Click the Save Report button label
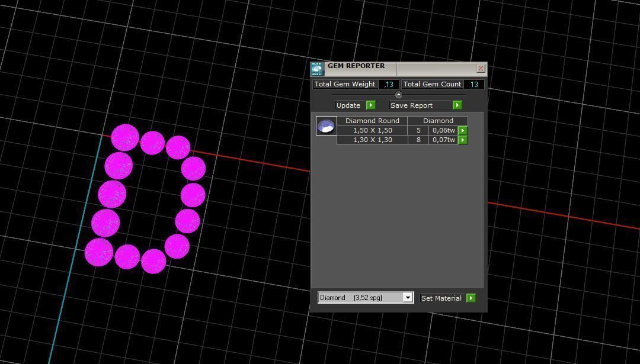The image size is (640, 364). click(420, 105)
